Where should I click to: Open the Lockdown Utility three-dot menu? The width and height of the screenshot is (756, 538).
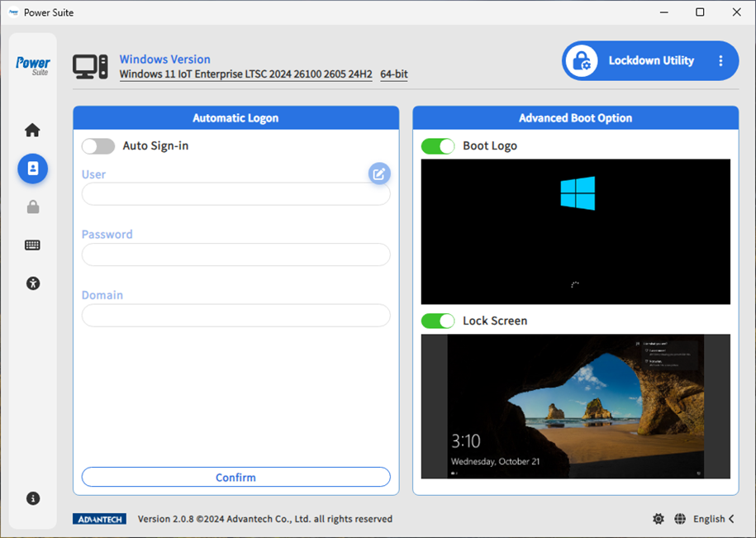point(720,60)
